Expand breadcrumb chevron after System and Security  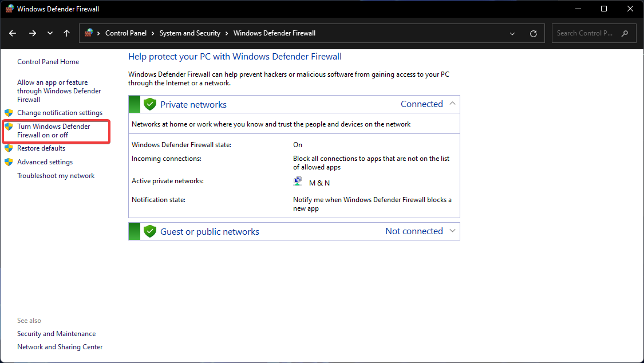[x=227, y=33]
